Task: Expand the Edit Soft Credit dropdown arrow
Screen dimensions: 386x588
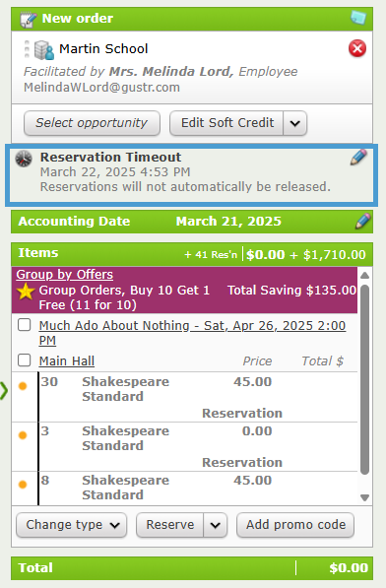Action: (x=295, y=123)
